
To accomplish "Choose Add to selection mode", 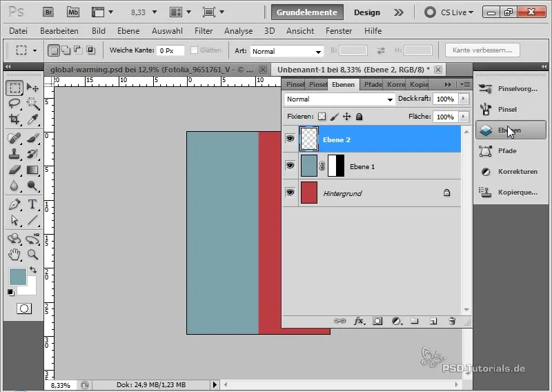I will coord(66,50).
